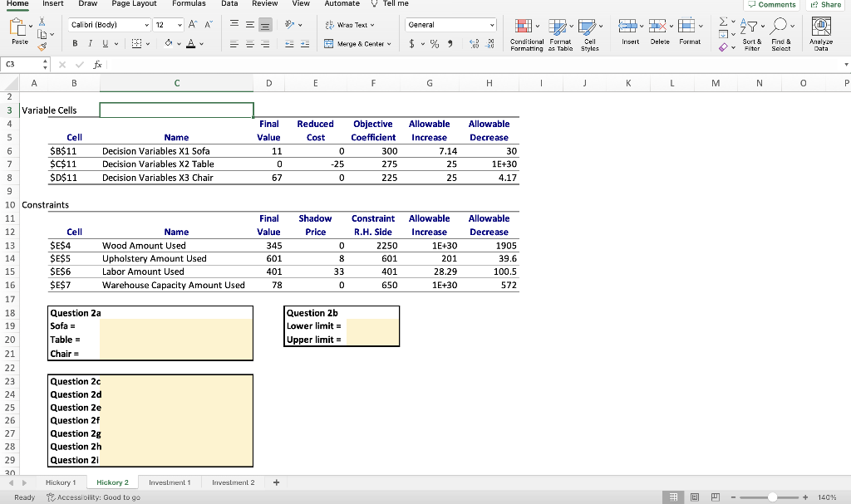Image resolution: width=851 pixels, height=504 pixels.
Task: Toggle bold formatting
Action: tap(75, 43)
